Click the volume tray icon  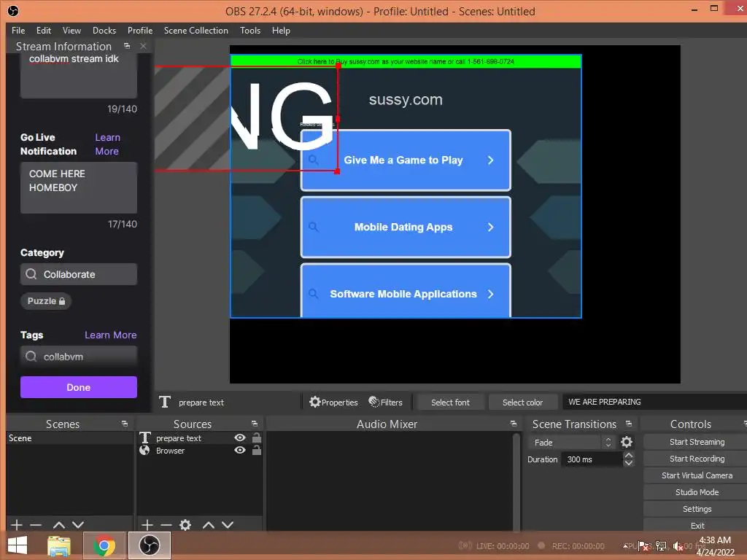click(678, 546)
